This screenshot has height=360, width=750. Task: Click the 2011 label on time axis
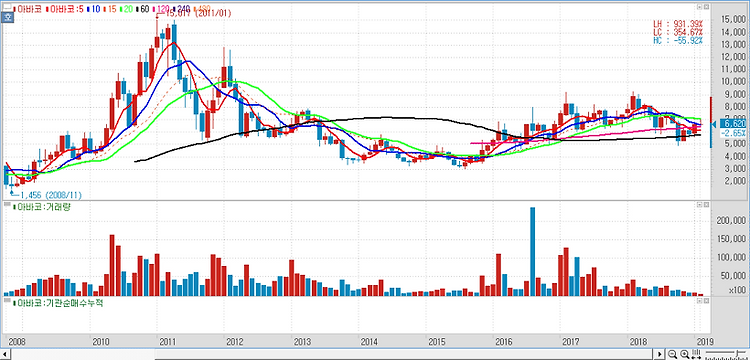168,342
